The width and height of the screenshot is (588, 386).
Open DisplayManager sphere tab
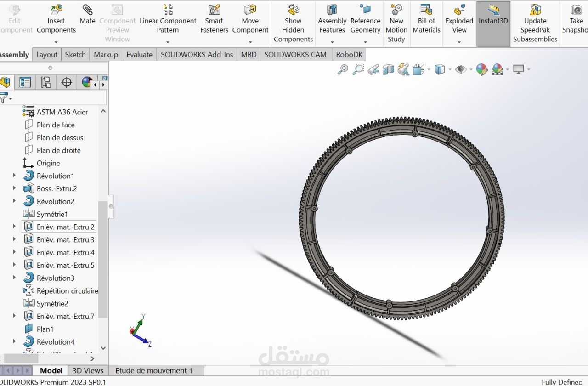86,82
